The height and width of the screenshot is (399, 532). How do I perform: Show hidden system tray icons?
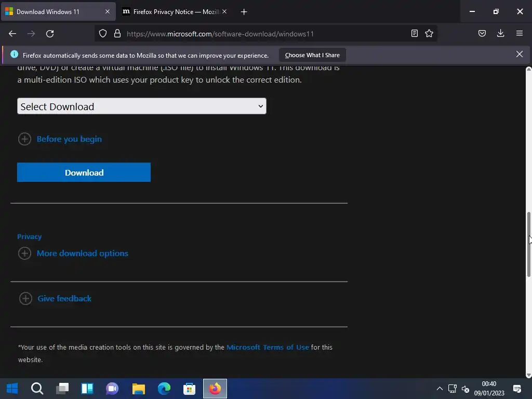pyautogui.click(x=440, y=389)
